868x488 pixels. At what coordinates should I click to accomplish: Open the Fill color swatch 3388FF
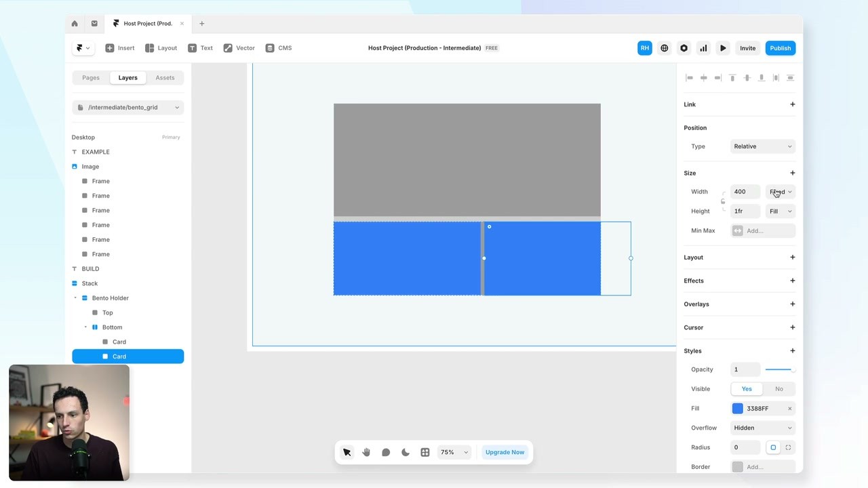point(738,409)
